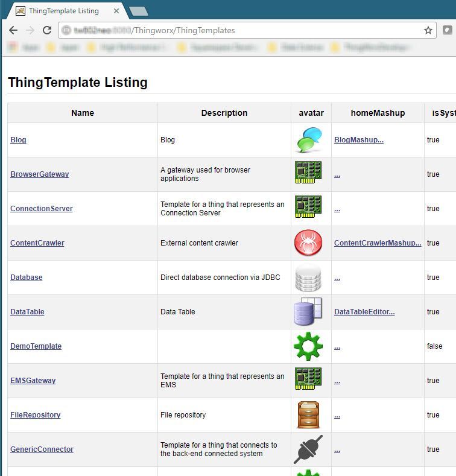Click 'Direct database connection via JDBC' text

click(220, 278)
